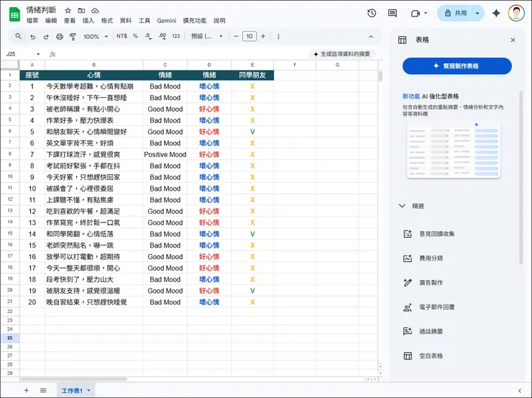Open the 123 number formats menu
532x398 pixels.
[175, 36]
